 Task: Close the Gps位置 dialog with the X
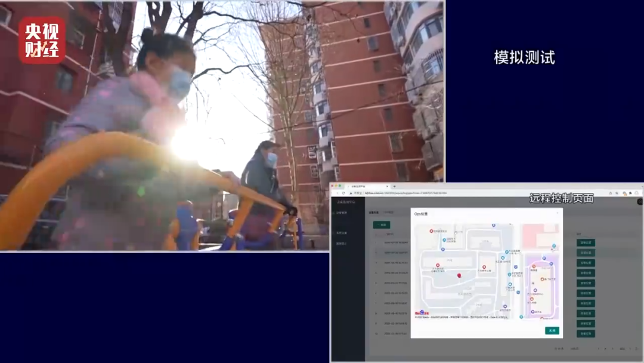coord(558,213)
